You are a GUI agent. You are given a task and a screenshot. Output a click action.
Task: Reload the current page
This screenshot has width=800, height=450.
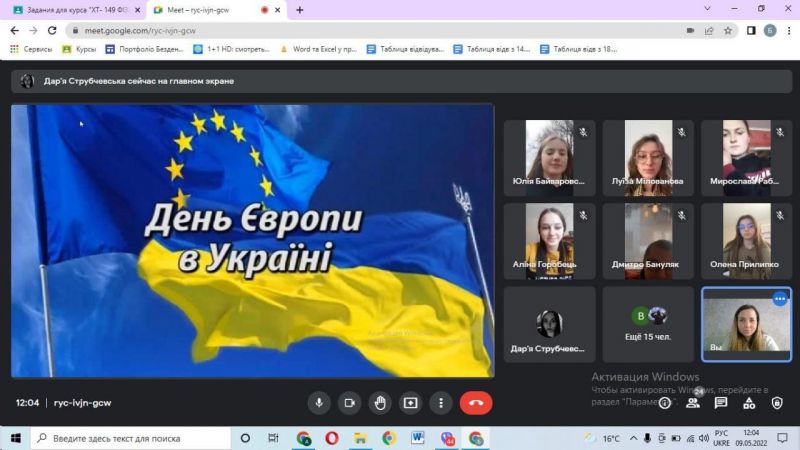(52, 31)
